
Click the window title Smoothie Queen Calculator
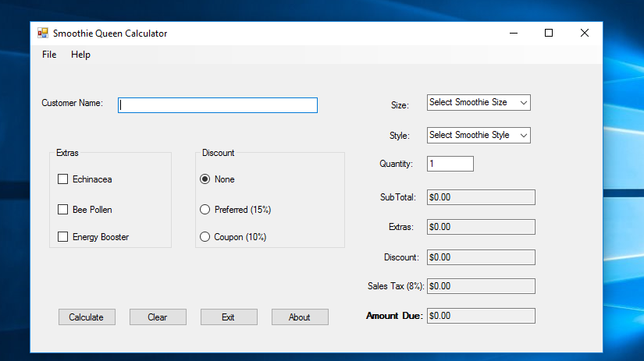[110, 34]
